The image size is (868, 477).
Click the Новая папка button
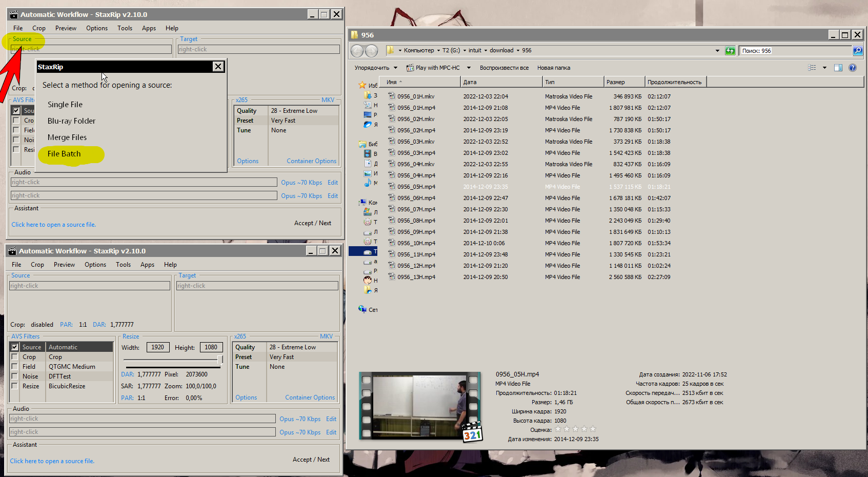point(553,68)
